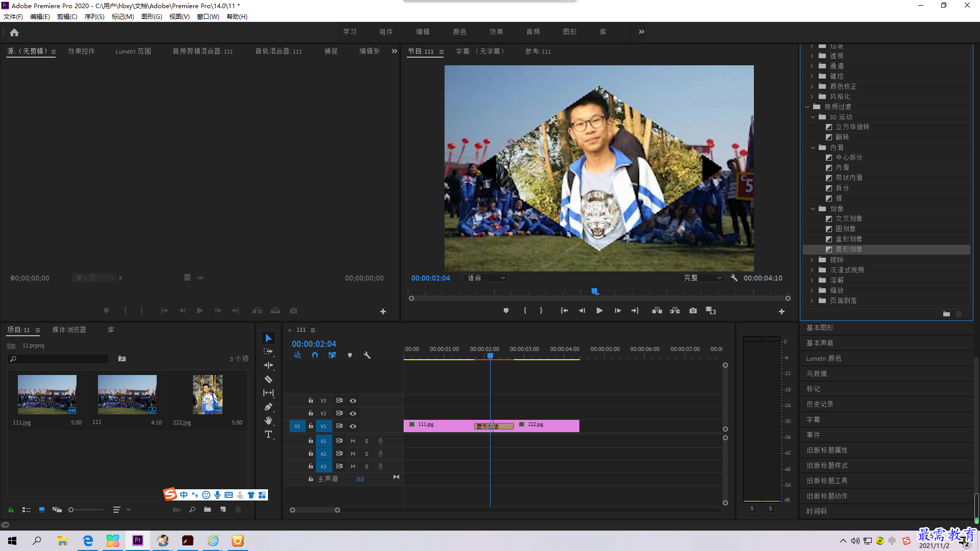The height and width of the screenshot is (551, 980).
Task: Mute audio track A3
Action: pos(353,466)
